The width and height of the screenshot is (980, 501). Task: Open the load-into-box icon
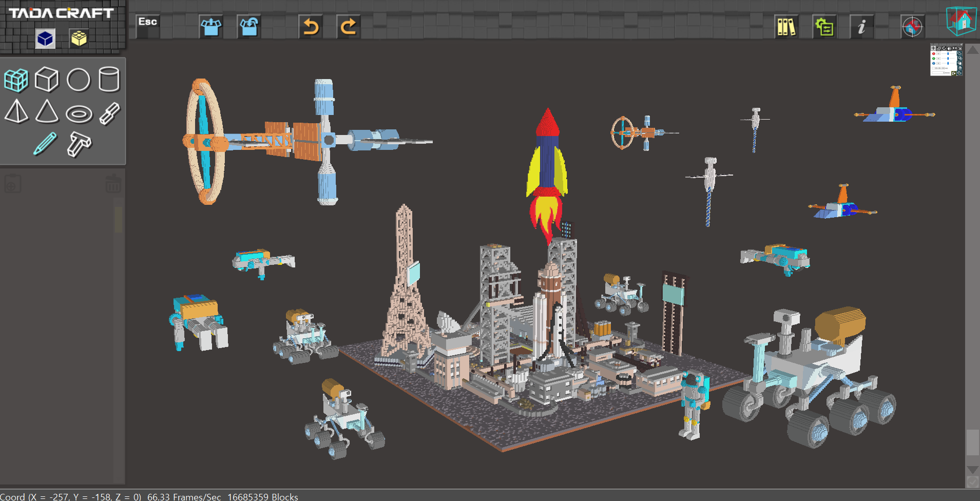(211, 27)
